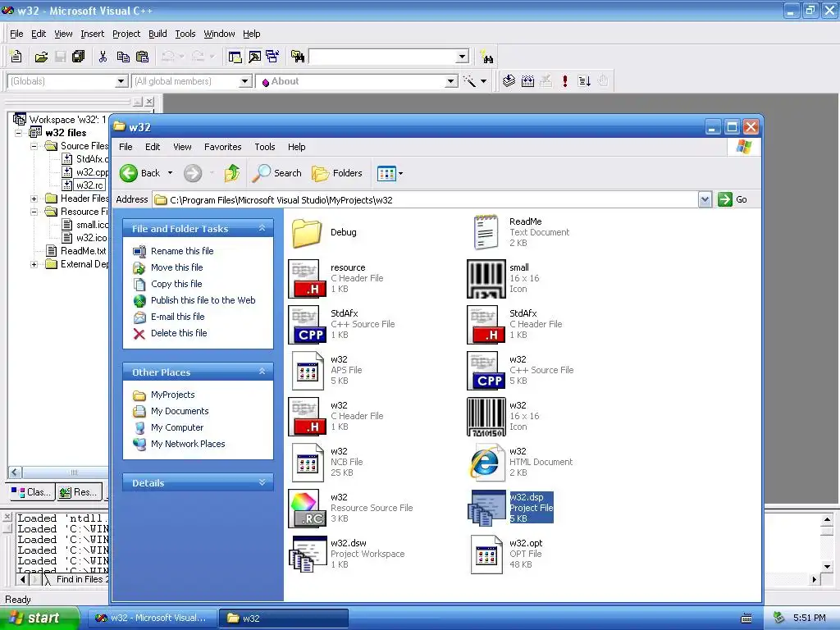Viewport: 840px width, 630px height.
Task: Open the Globals class dropdown
Action: click(121, 81)
